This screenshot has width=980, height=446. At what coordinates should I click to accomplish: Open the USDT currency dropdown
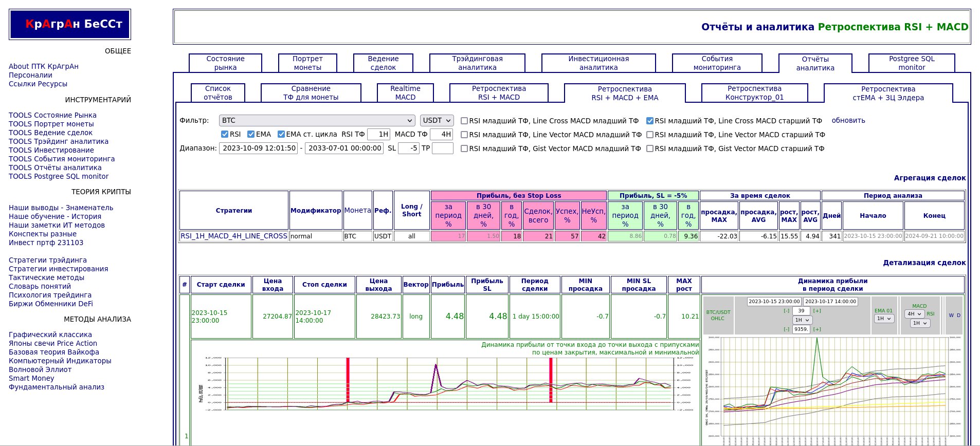coord(437,120)
